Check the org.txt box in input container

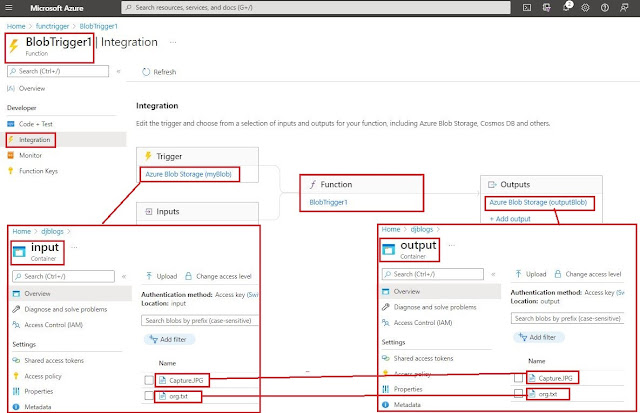click(x=149, y=396)
